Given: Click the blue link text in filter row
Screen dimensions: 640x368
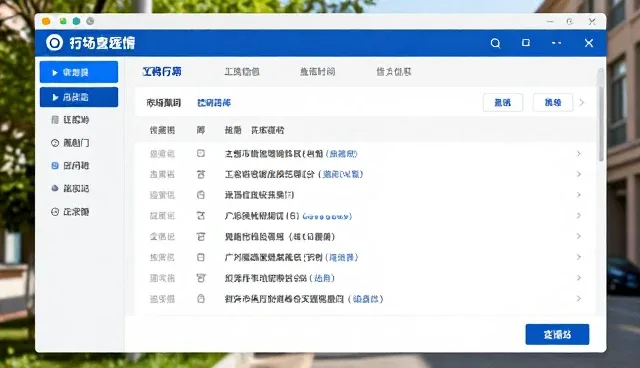Looking at the screenshot, I should pos(214,103).
